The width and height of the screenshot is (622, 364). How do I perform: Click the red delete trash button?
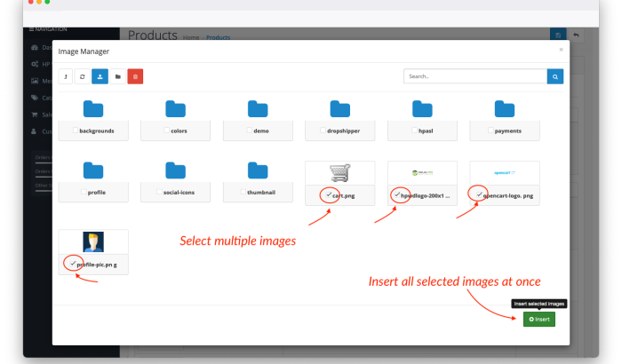135,76
